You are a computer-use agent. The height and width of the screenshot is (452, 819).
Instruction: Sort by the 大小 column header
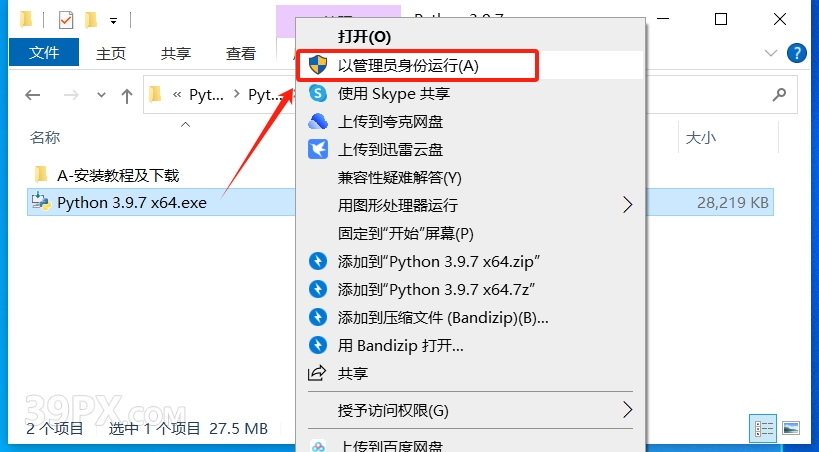[700, 137]
